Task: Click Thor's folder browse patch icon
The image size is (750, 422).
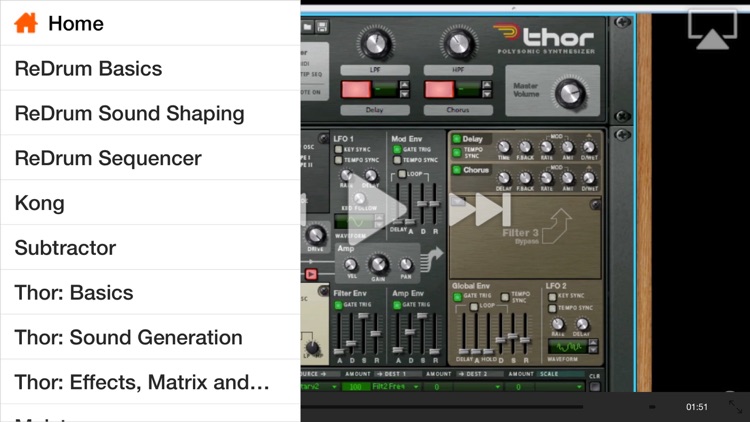Action: 307,27
